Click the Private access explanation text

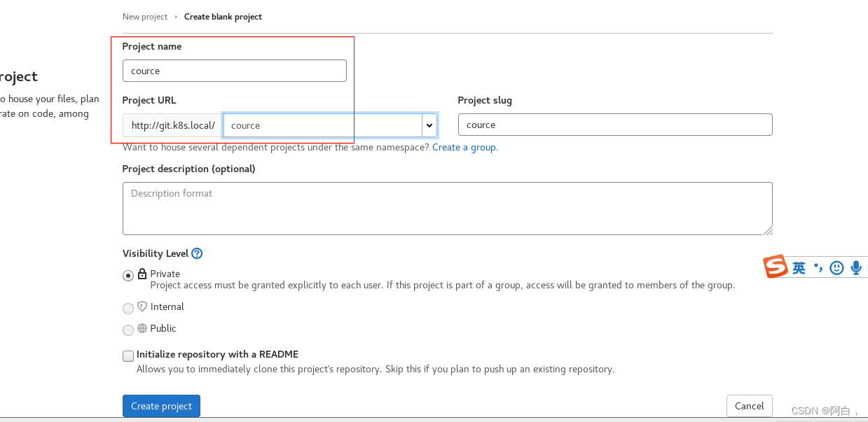click(x=443, y=286)
